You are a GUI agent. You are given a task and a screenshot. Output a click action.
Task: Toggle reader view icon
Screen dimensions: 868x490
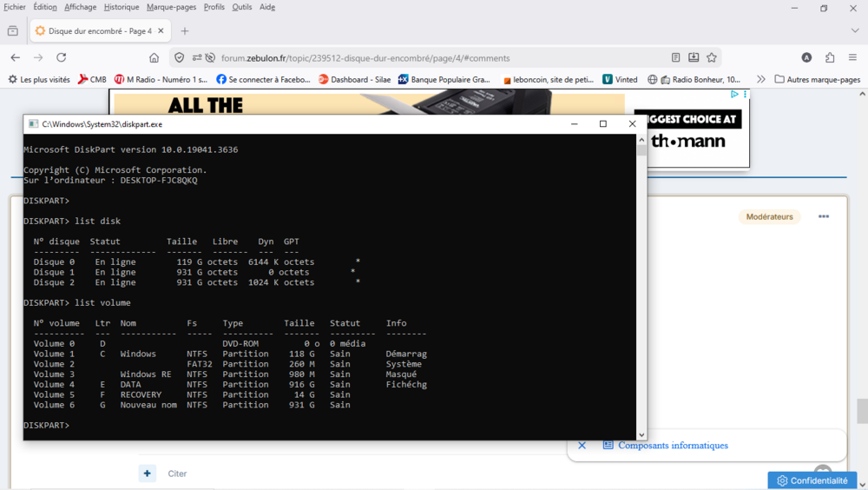675,57
